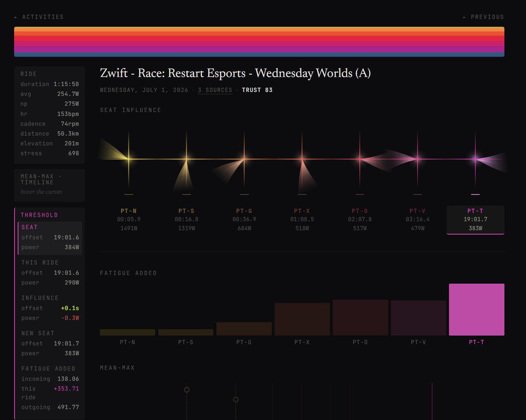Image resolution: width=526 pixels, height=420 pixels.
Task: Click the outgoing fatigue 491.77 value
Action: tap(68, 407)
